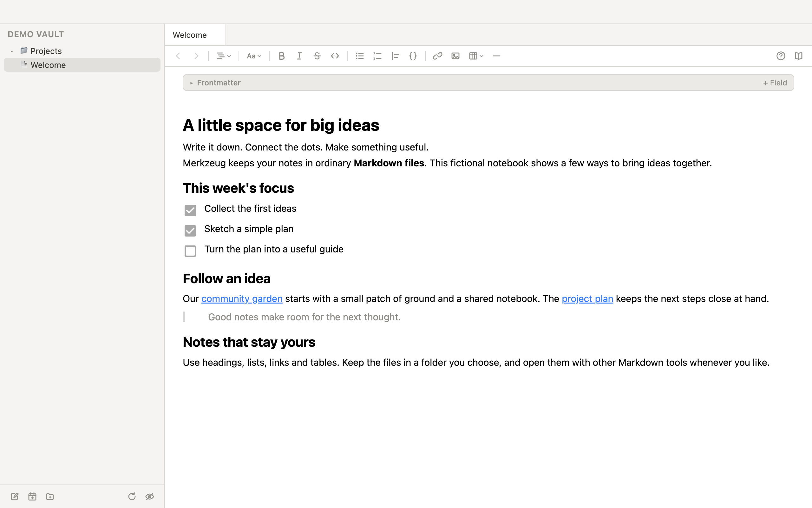The image size is (812, 508).
Task: Insert a blockquote
Action: click(395, 56)
